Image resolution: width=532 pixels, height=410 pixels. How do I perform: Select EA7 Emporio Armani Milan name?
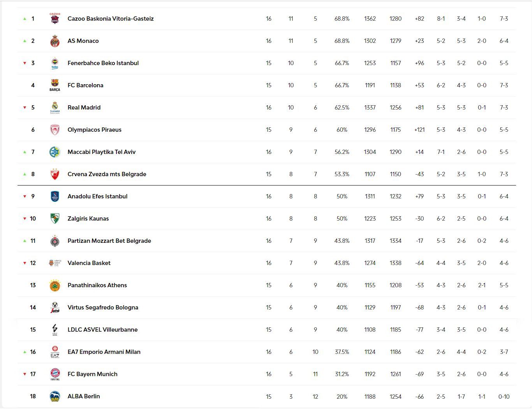pos(104,352)
